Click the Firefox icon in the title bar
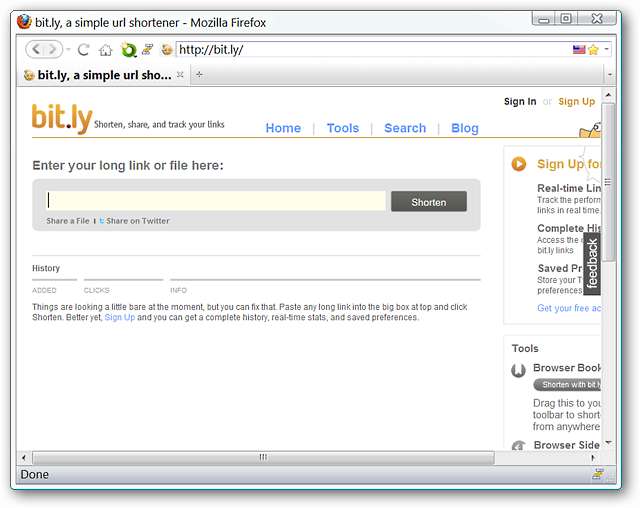The width and height of the screenshot is (640, 508). point(24,22)
